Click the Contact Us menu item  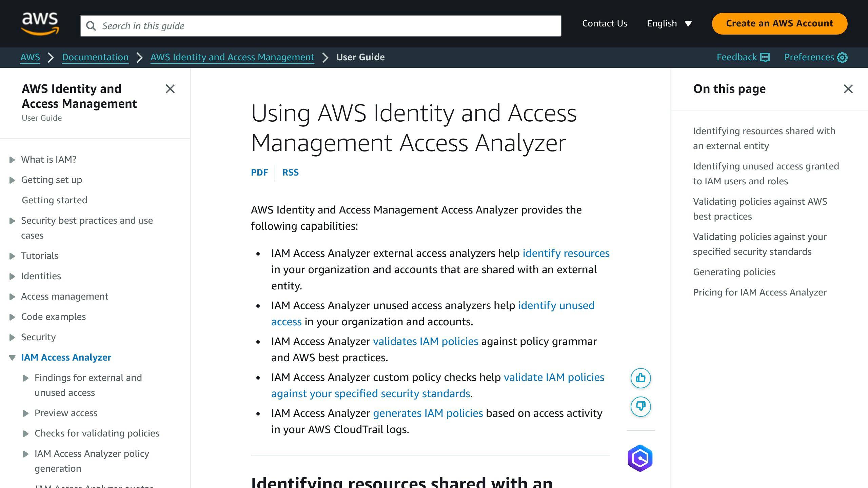[x=605, y=23]
